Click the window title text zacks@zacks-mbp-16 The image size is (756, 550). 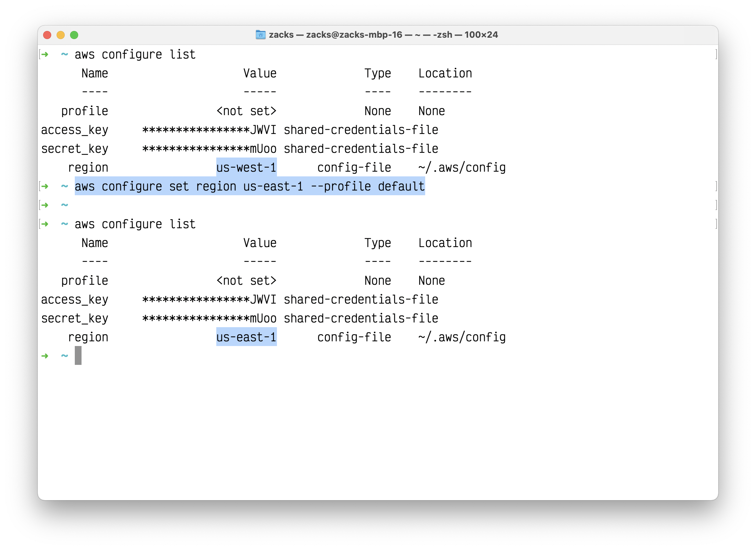point(354,35)
